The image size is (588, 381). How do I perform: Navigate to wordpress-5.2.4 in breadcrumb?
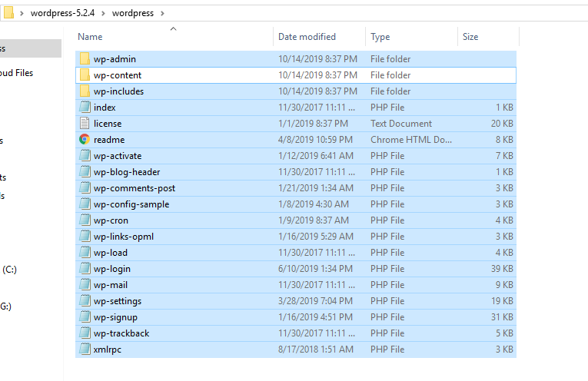point(62,13)
